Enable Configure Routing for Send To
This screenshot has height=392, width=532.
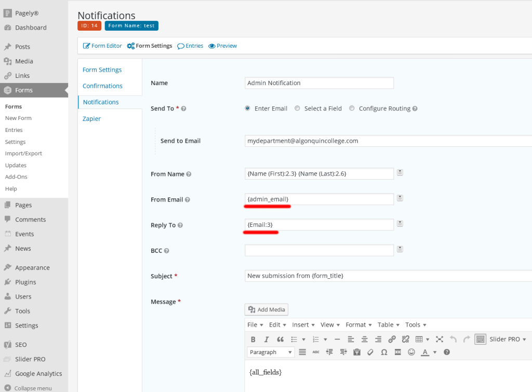pos(352,108)
